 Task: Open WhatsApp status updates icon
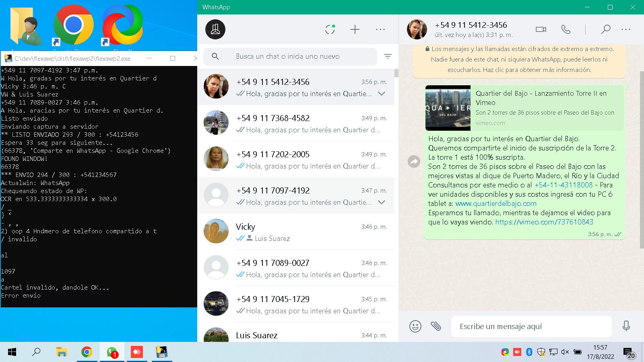click(330, 29)
